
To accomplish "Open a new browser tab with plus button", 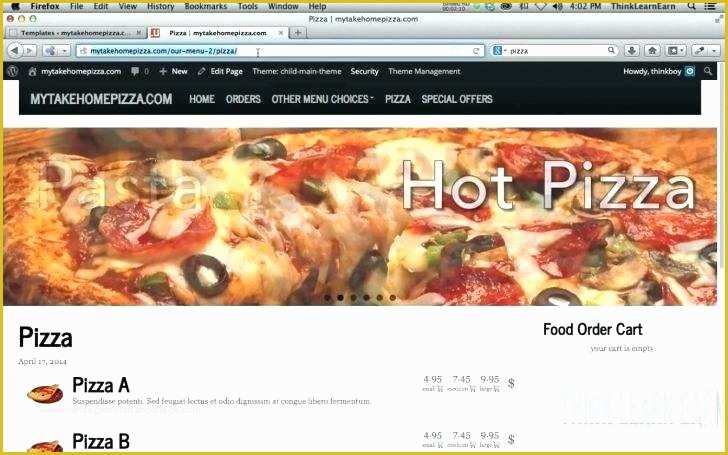I will point(298,32).
